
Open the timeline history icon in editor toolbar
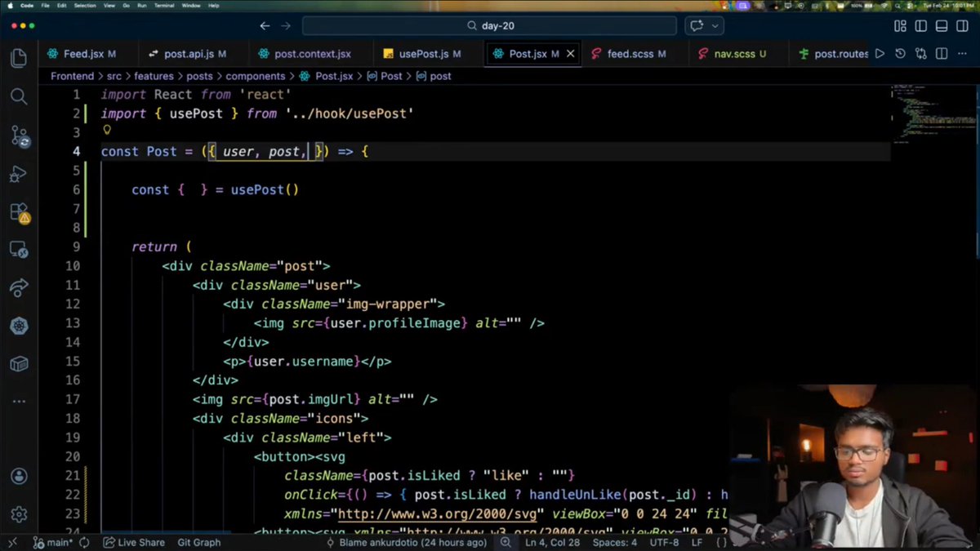(x=900, y=54)
